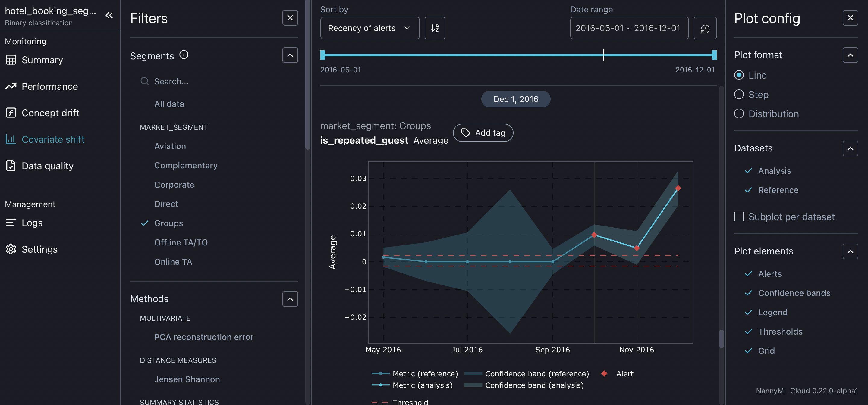Viewport: 868px width, 405px height.
Task: Reset date range with the history icon
Action: point(705,28)
